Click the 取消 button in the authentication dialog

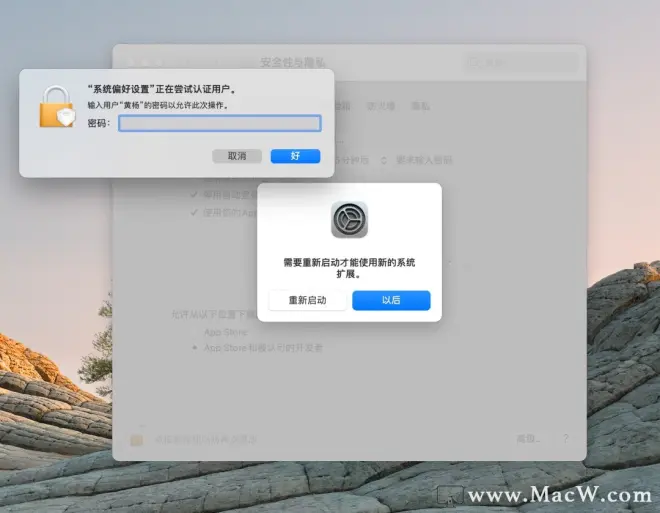point(237,156)
